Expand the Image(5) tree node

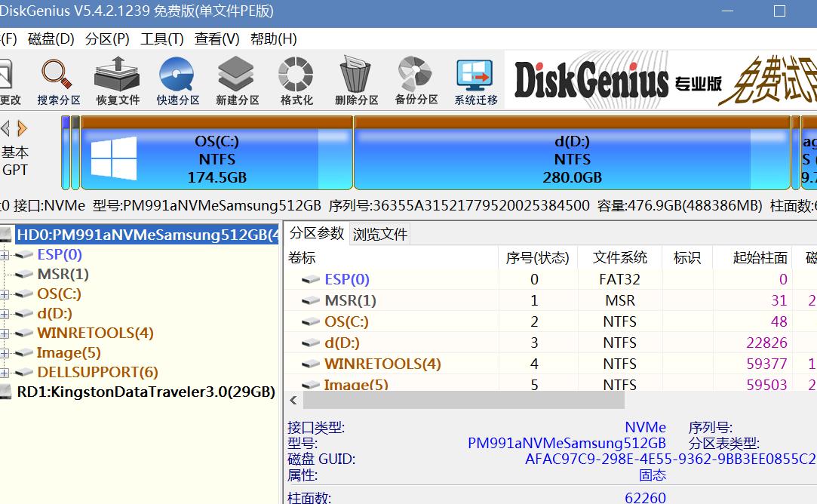click(x=5, y=353)
